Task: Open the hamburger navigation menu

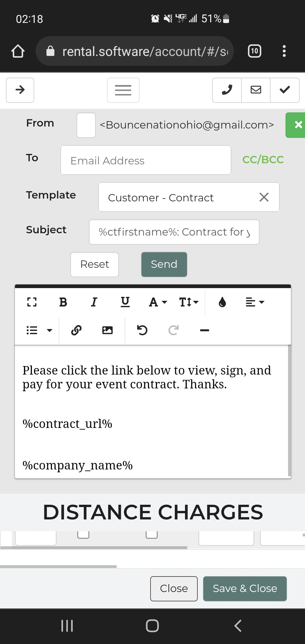Action: [123, 90]
